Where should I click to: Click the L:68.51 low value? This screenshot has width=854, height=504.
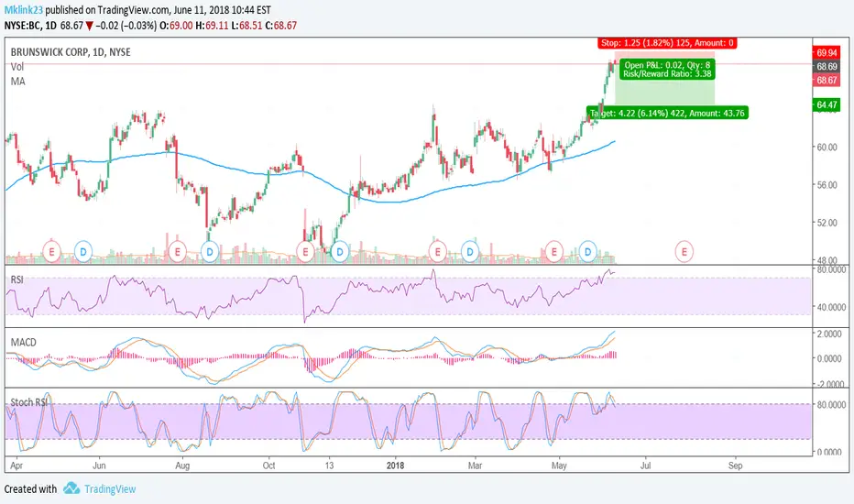coord(246,26)
